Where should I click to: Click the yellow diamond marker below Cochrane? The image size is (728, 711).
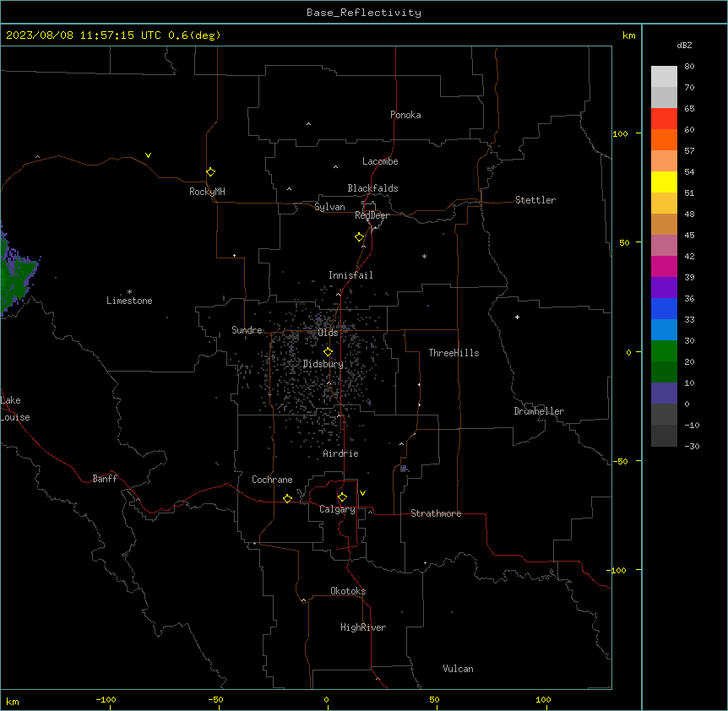click(x=287, y=498)
